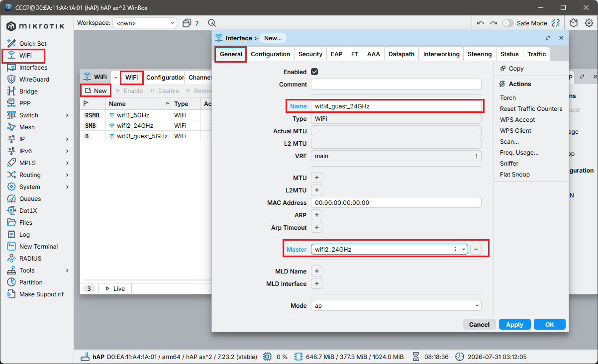The width and height of the screenshot is (598, 364).
Task: Expand the Routing submenu
Action: pos(67,175)
